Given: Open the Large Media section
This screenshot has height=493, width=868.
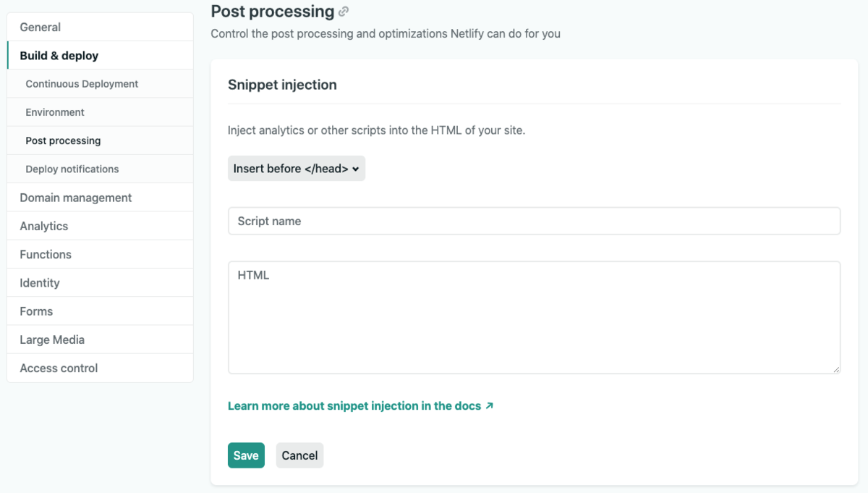Looking at the screenshot, I should [x=51, y=339].
